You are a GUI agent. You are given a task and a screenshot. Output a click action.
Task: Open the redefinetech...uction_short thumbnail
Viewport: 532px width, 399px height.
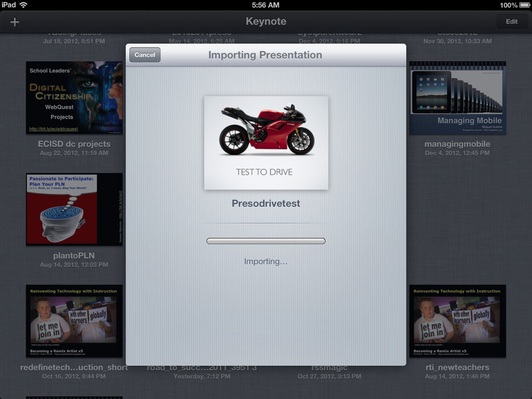click(x=74, y=321)
